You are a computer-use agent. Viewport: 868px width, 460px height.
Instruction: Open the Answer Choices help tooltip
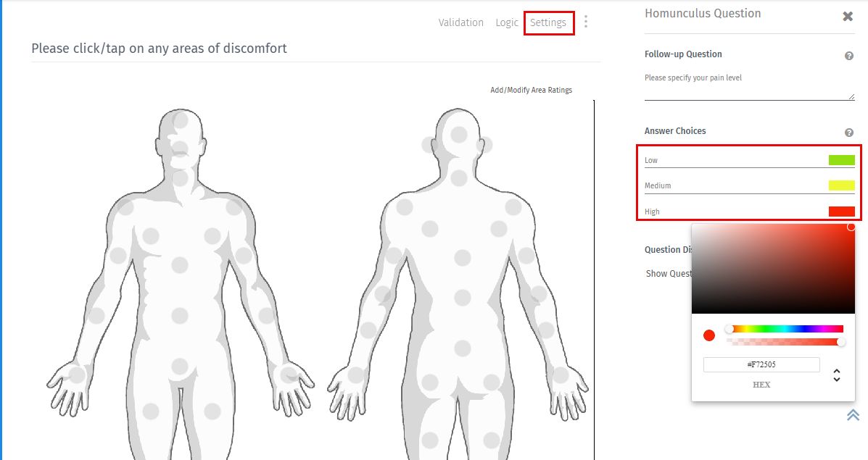pos(848,132)
